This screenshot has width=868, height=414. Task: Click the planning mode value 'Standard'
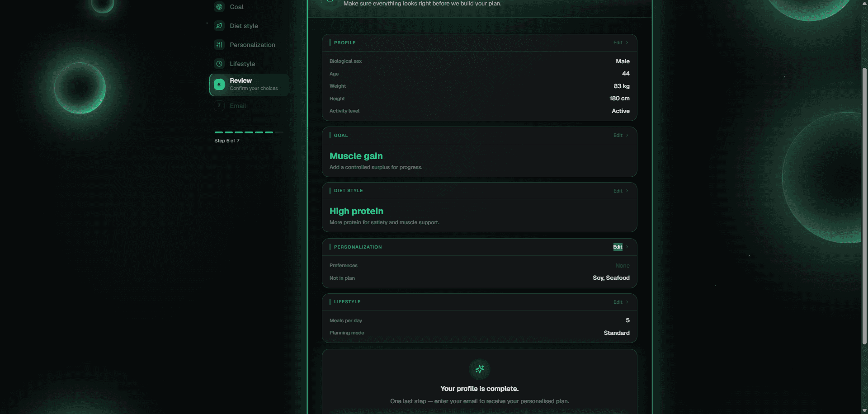pos(617,333)
